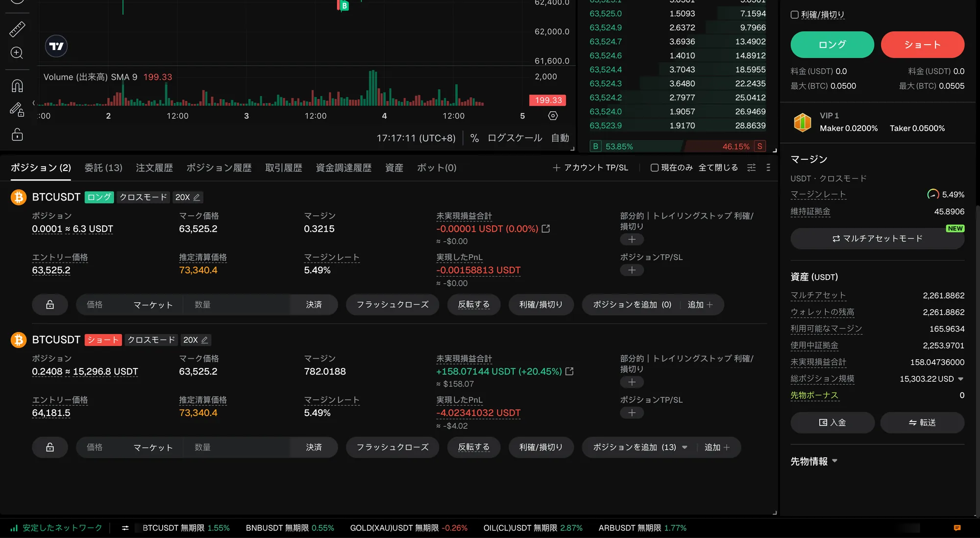Switch to 注文履歴 tab
Screen dimensions: 980x538
pyautogui.click(x=154, y=168)
